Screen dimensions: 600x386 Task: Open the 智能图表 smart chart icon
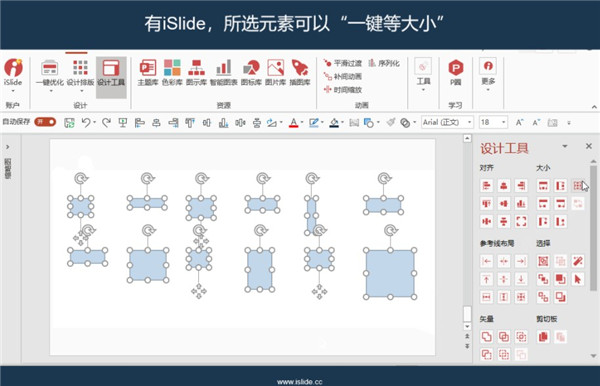coord(223,72)
